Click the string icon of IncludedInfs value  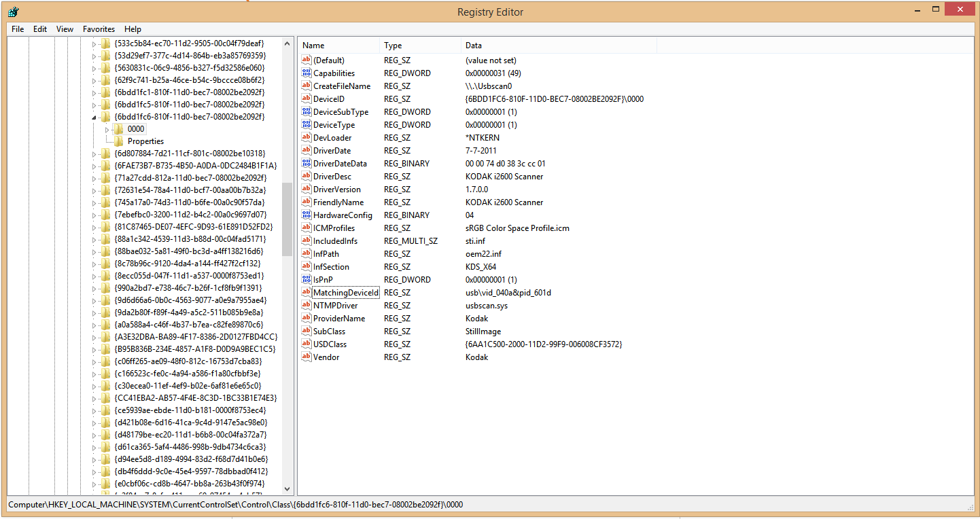(x=306, y=241)
